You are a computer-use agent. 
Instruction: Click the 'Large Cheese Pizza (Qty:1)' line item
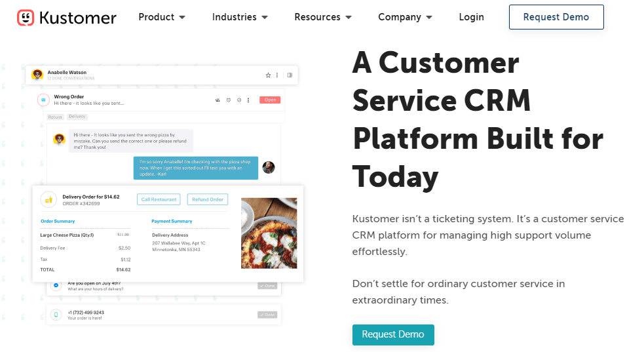(67, 235)
